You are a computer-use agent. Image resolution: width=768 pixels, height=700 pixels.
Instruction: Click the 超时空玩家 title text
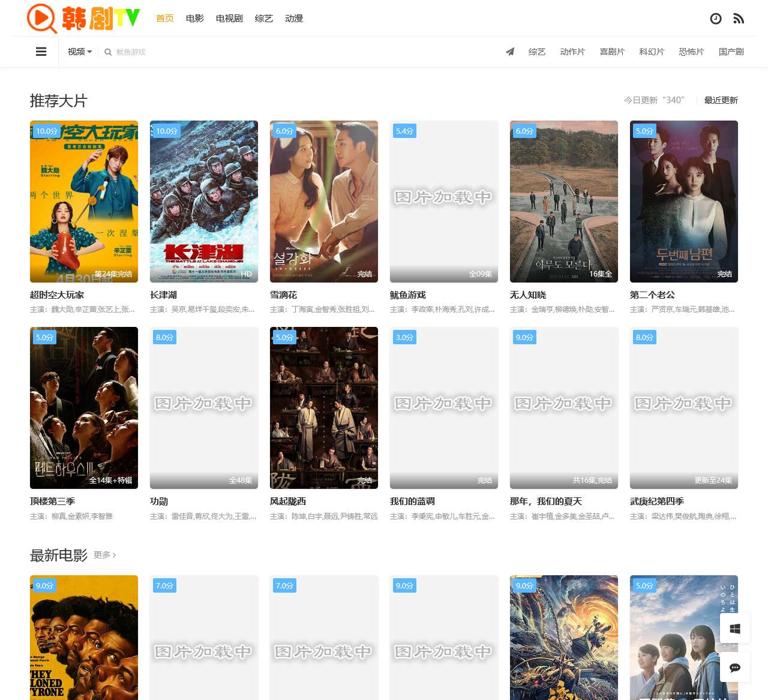[57, 295]
